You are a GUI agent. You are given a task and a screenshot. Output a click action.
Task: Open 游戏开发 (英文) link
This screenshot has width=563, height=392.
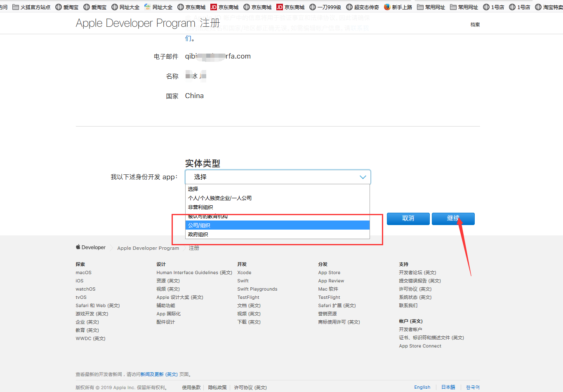pos(92,314)
